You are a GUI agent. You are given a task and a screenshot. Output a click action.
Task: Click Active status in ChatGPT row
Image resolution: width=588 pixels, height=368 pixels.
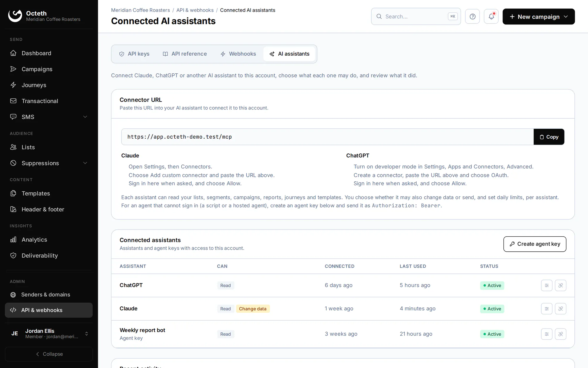(492, 286)
